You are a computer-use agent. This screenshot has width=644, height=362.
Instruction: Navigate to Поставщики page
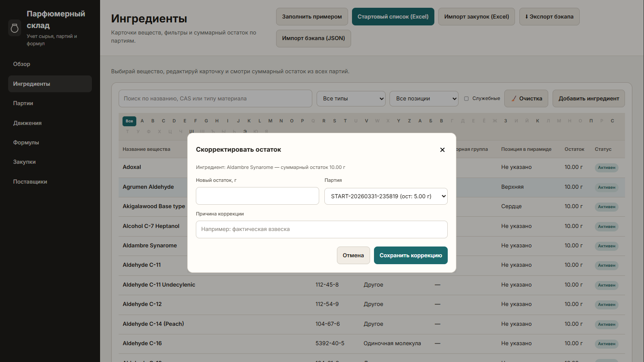pyautogui.click(x=30, y=182)
